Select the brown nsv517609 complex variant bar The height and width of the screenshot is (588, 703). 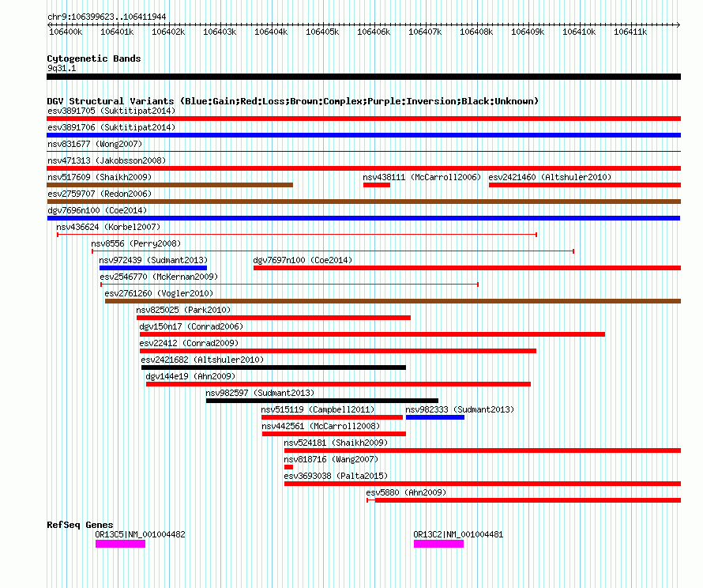(170, 185)
